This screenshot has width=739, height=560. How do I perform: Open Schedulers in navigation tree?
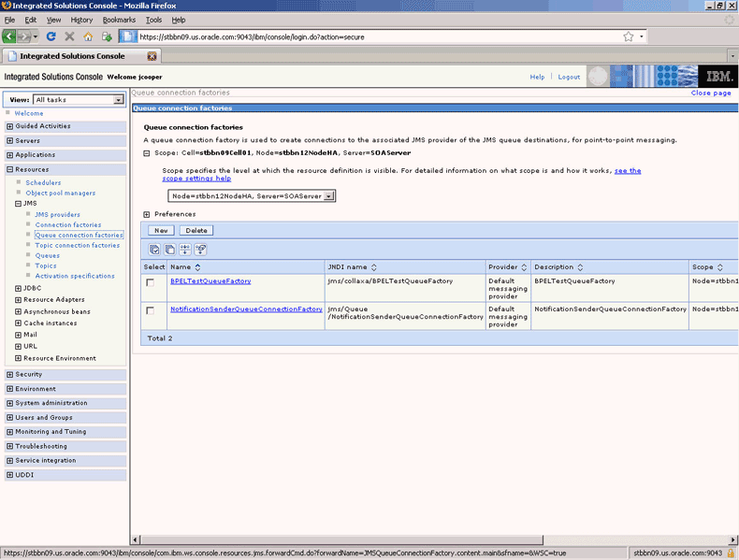tap(43, 182)
